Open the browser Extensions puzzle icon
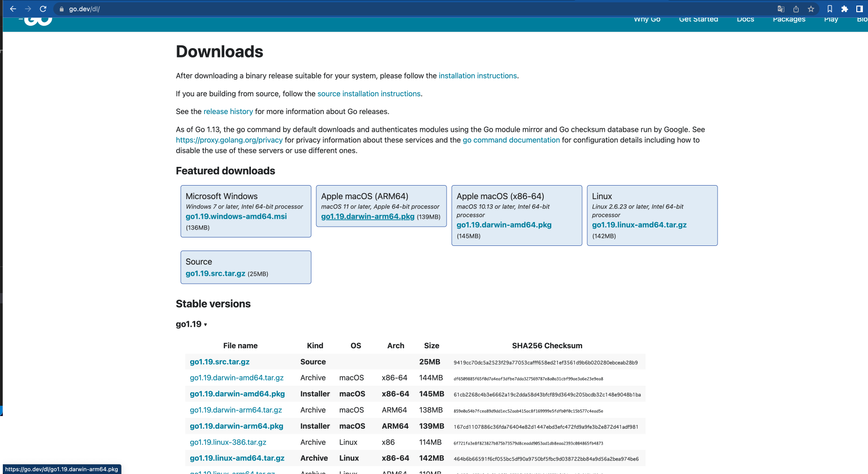The image size is (868, 474). 845,9
